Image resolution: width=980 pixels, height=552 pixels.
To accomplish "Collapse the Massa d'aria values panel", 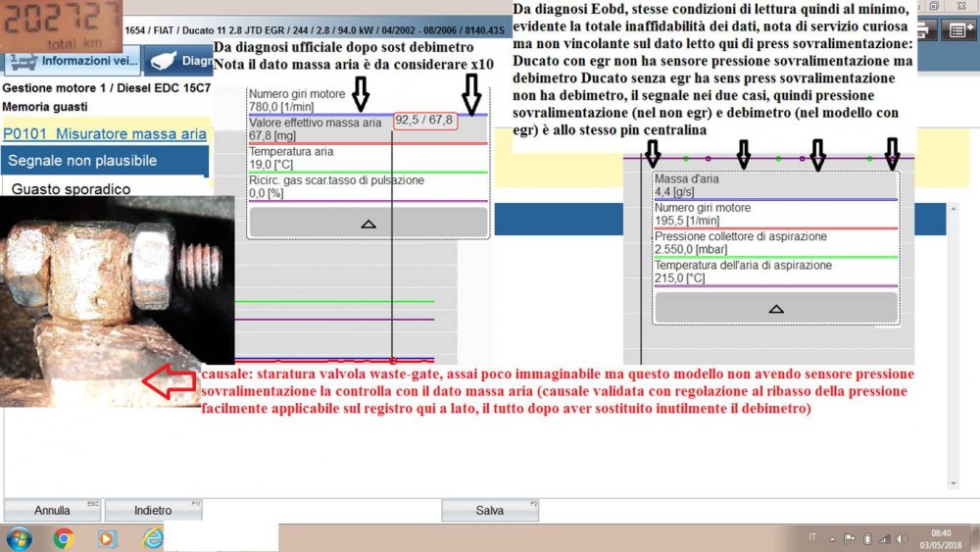I will click(x=776, y=309).
